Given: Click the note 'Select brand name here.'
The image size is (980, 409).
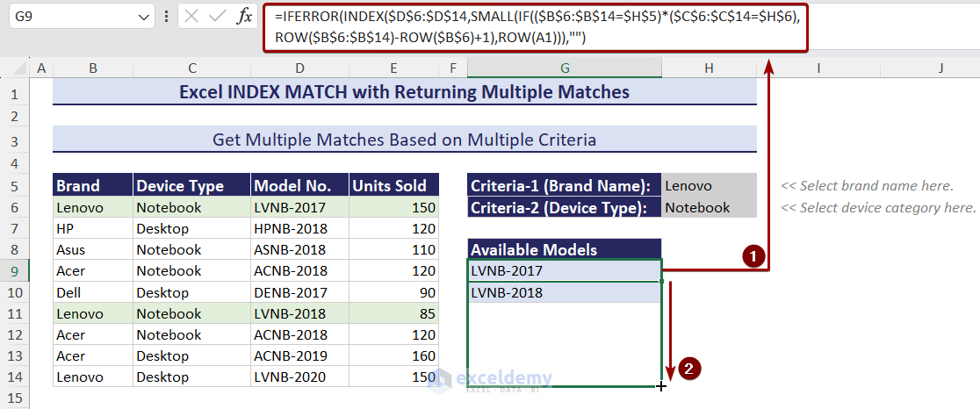Looking at the screenshot, I should pos(867,185).
